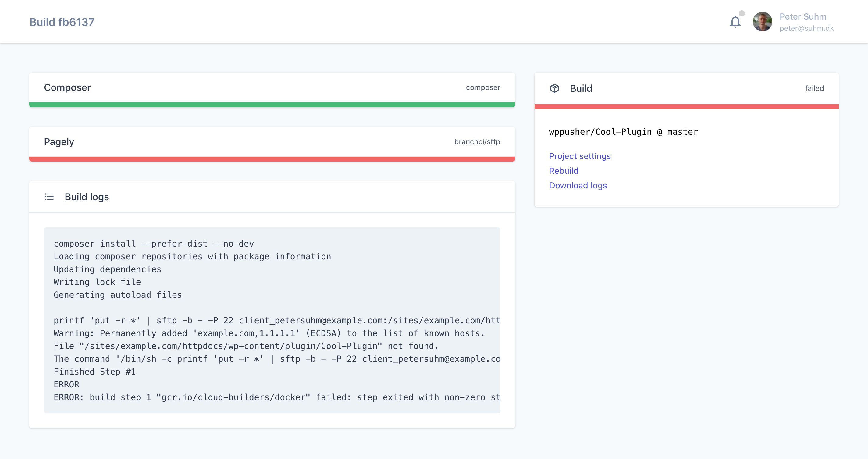Click the 'branchci/sftp' step label
The height and width of the screenshot is (459, 868).
point(477,142)
